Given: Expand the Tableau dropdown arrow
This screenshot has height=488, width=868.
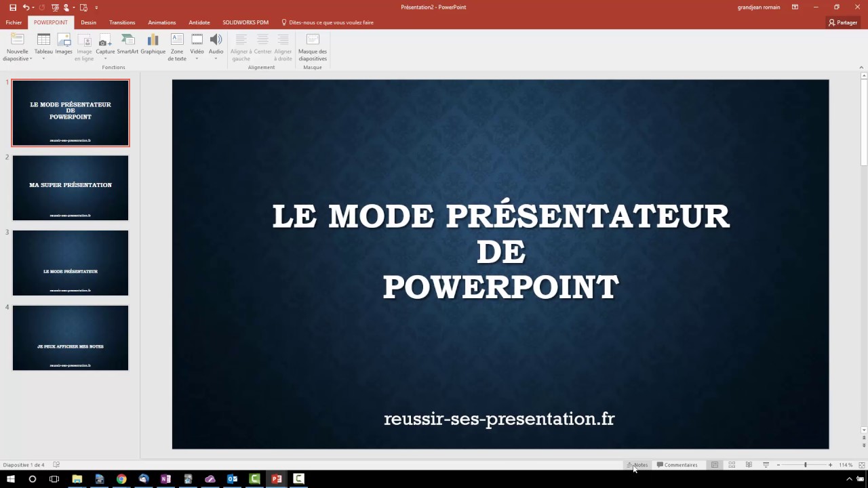Looking at the screenshot, I should point(43,58).
